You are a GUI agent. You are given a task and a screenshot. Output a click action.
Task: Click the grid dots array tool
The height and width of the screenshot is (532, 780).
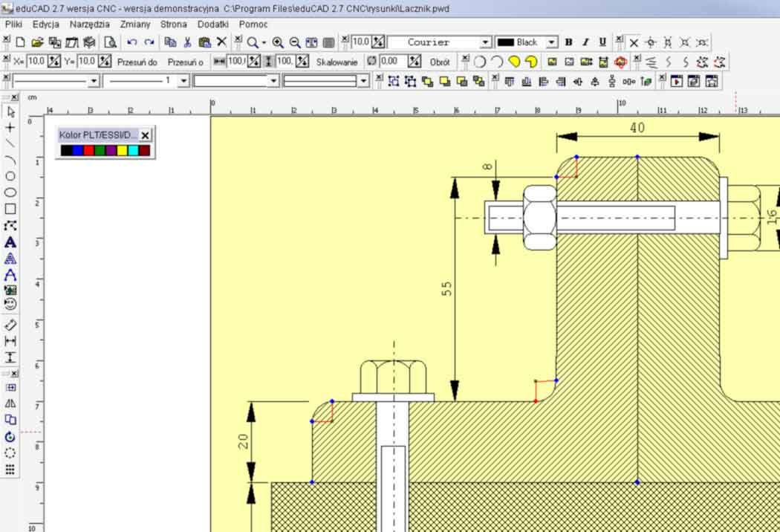[x=10, y=470]
